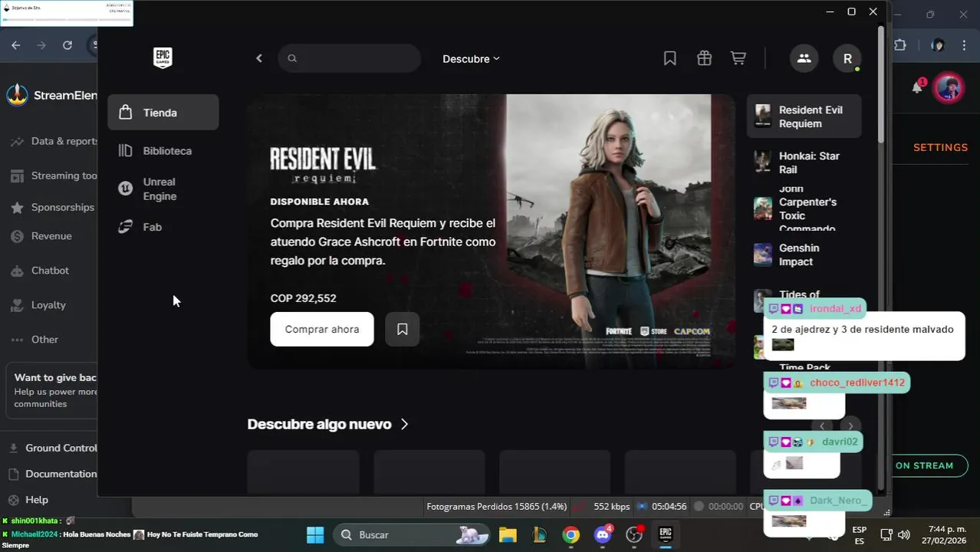Select Genshin Impact in carousel list
Screen dimensions: 980x552
(804, 255)
